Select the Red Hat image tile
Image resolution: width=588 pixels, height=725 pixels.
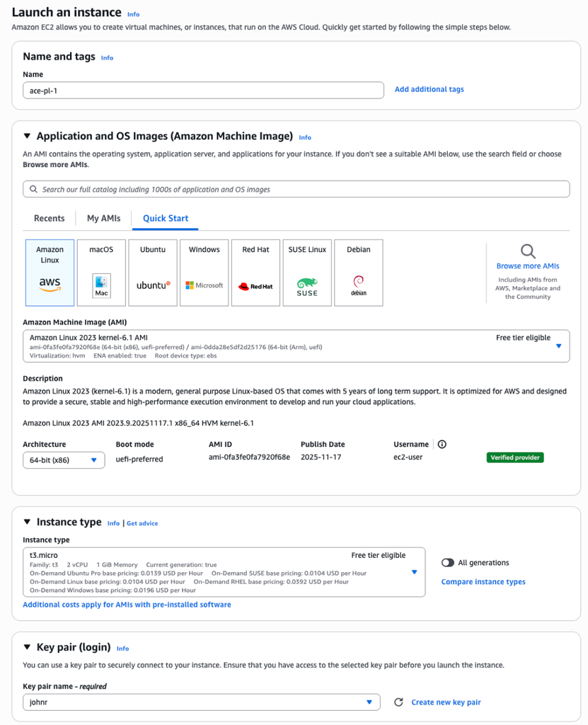[255, 272]
